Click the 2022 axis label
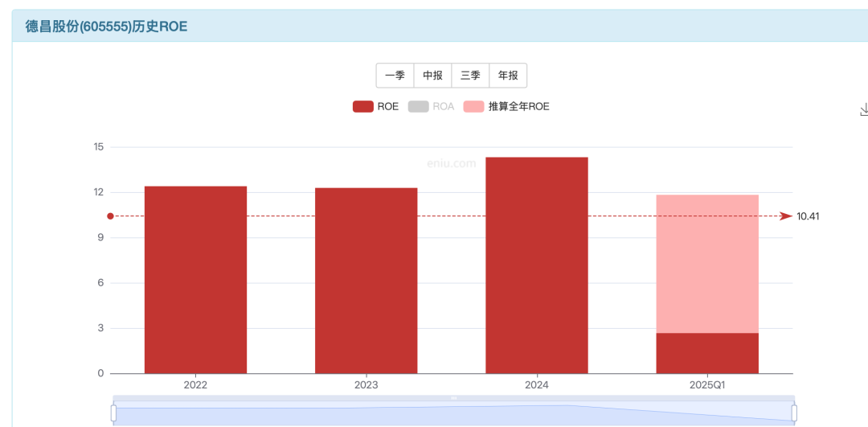 (195, 384)
